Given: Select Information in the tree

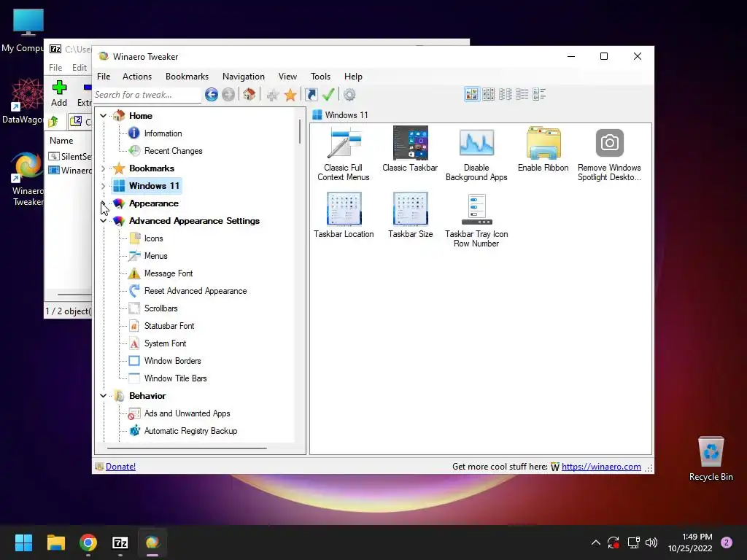Looking at the screenshot, I should click(163, 133).
